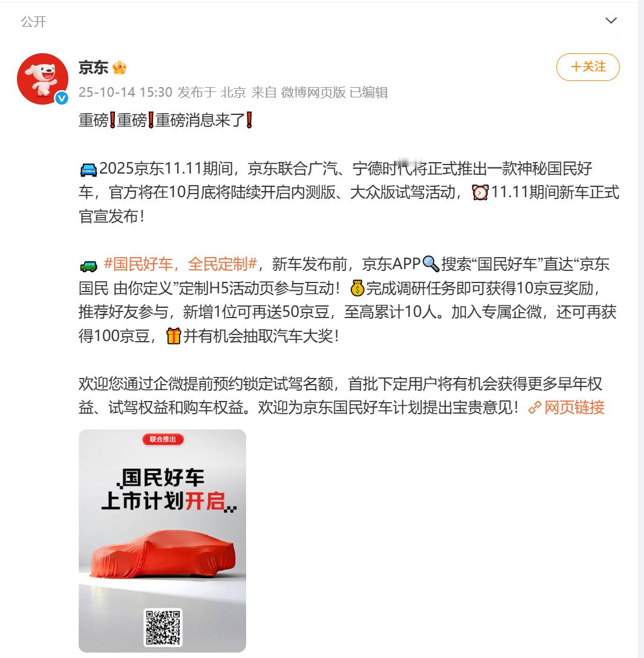This screenshot has height=658, width=644.
Task: Expand the post options chevron
Action: pos(611,21)
